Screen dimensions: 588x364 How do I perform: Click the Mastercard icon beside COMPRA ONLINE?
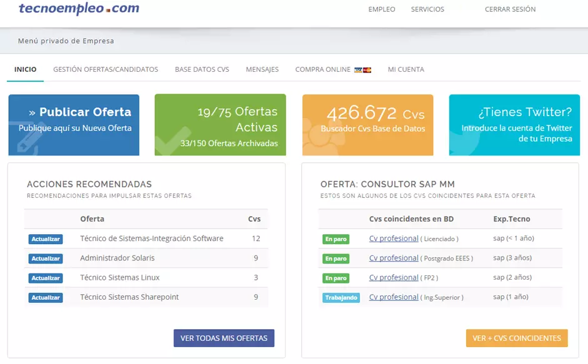tap(367, 70)
